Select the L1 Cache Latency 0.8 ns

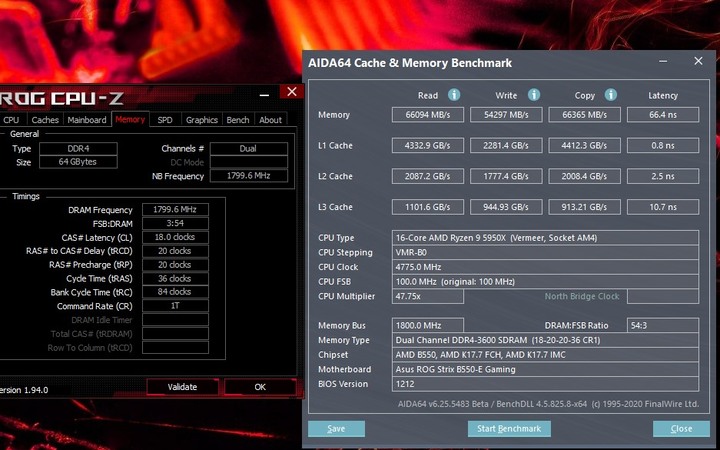tap(663, 145)
